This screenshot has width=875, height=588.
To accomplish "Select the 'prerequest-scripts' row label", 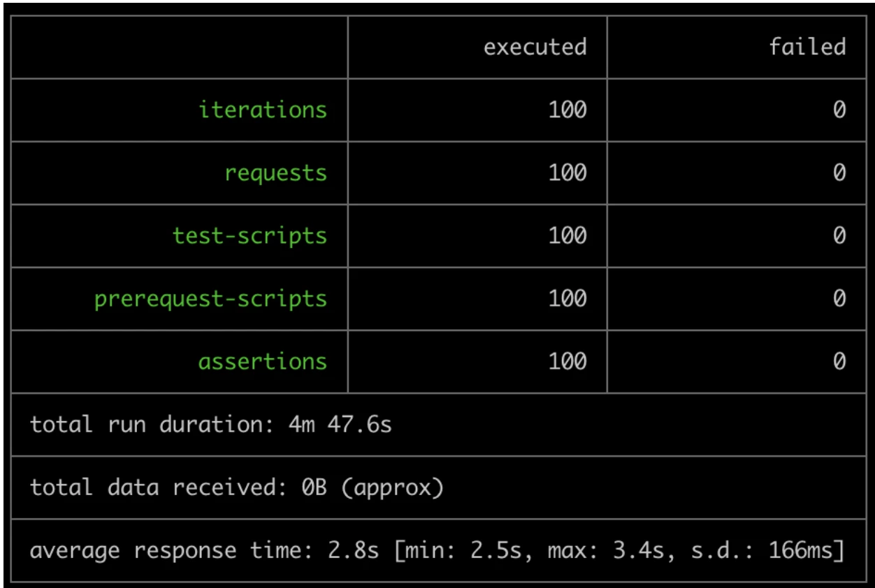I will [x=210, y=299].
